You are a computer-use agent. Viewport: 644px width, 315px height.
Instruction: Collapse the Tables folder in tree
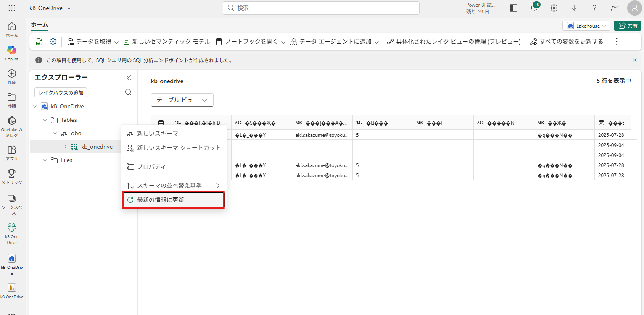45,120
